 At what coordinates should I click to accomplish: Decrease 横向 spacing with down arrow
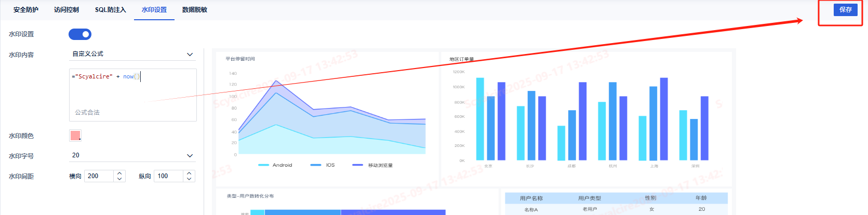pyautogui.click(x=119, y=179)
